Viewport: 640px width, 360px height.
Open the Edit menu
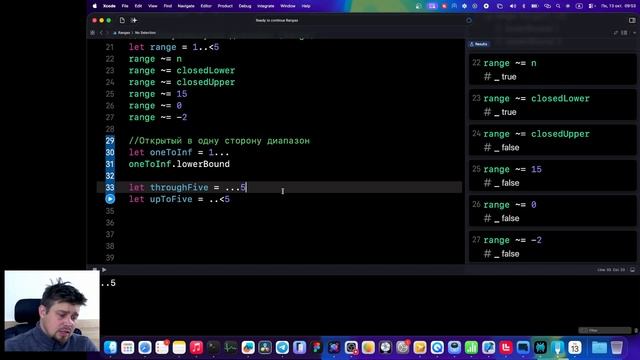click(x=138, y=6)
